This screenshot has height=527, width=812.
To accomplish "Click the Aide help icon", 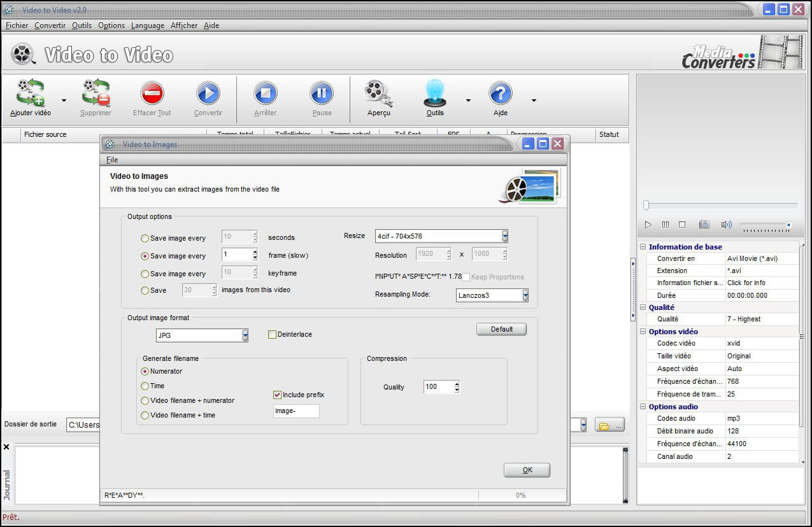I will 501,94.
